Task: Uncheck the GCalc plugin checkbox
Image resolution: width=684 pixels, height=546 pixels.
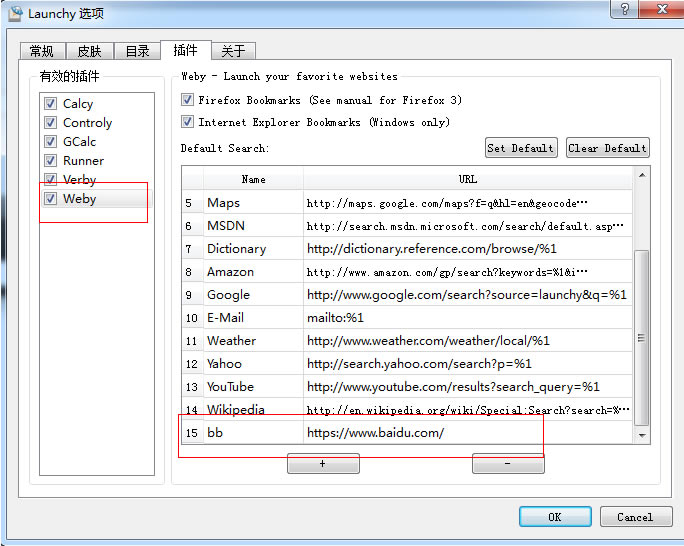Action: [51, 142]
